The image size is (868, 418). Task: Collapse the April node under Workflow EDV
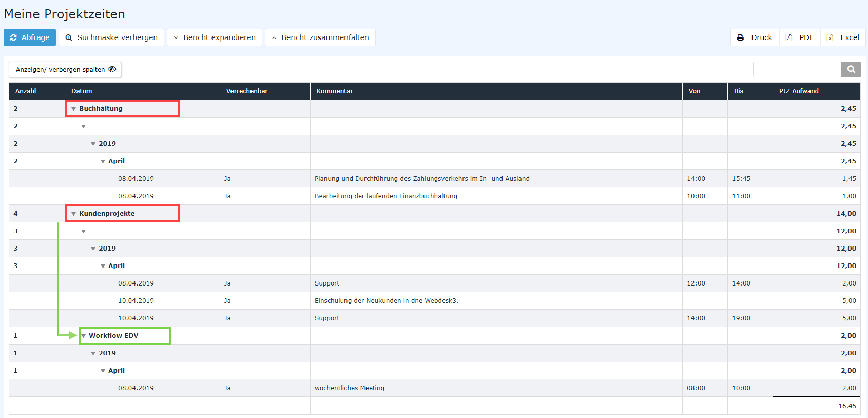tap(103, 371)
